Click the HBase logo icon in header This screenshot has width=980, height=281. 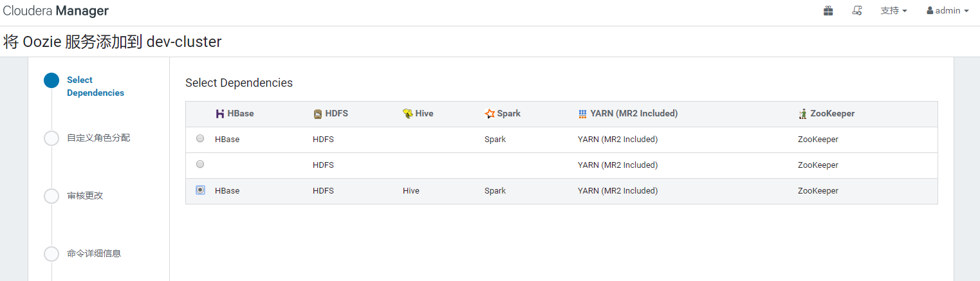(x=220, y=114)
